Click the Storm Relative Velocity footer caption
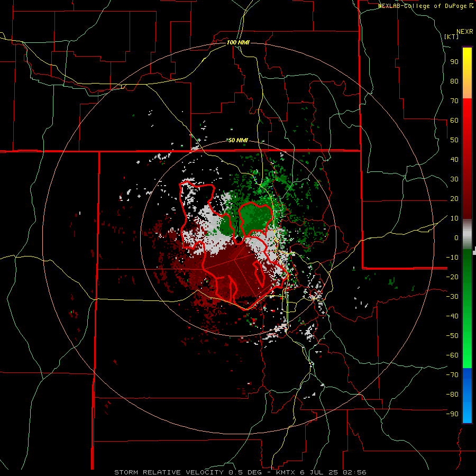Image resolution: width=476 pixels, height=476 pixels. click(240, 472)
